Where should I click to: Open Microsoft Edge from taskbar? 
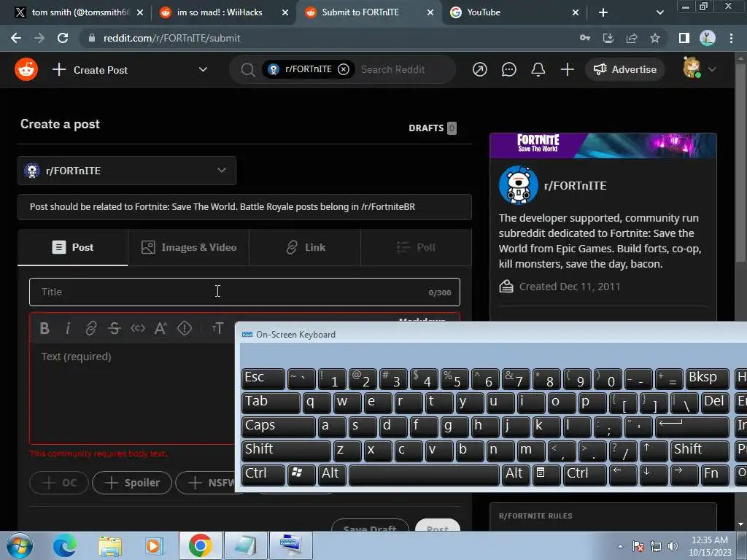[x=65, y=545]
